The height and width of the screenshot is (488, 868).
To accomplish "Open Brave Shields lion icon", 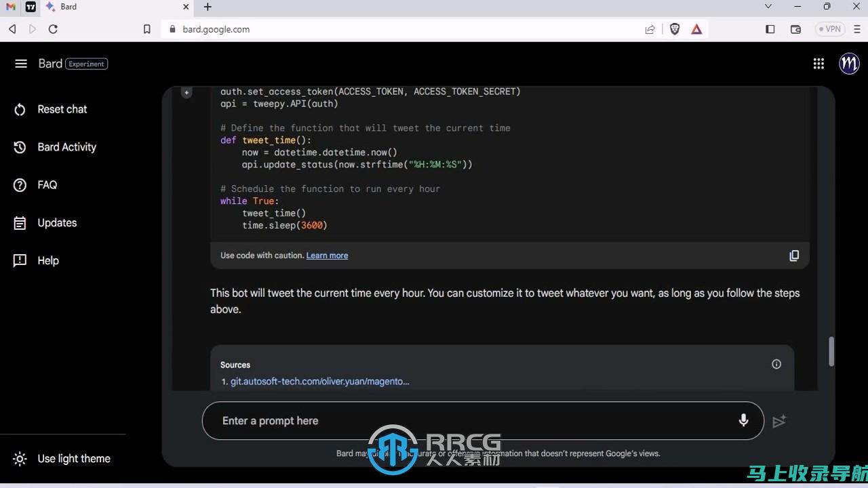I will [x=675, y=29].
